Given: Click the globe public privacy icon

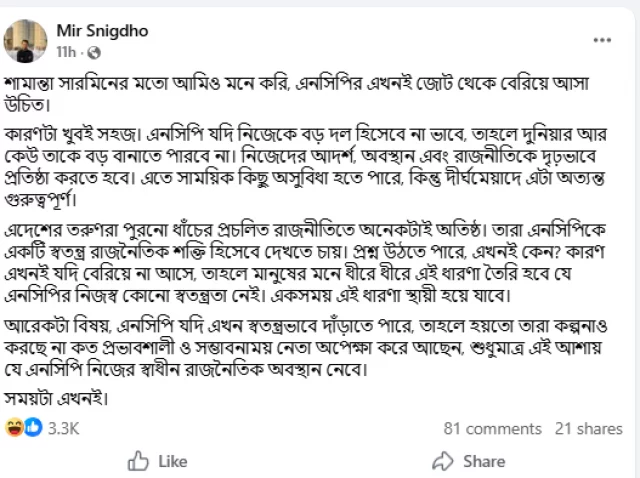Looking at the screenshot, I should (x=93, y=51).
